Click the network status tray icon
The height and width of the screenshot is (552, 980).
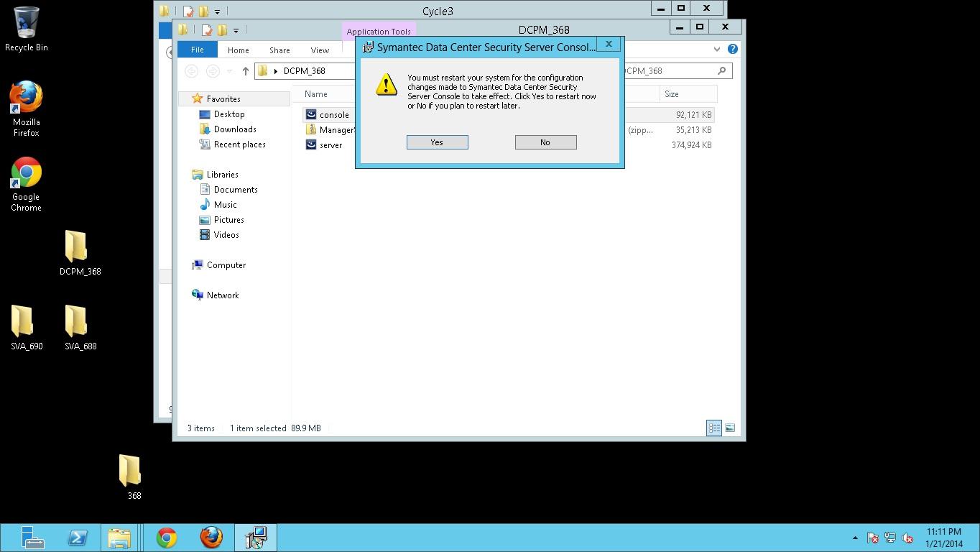(890, 538)
